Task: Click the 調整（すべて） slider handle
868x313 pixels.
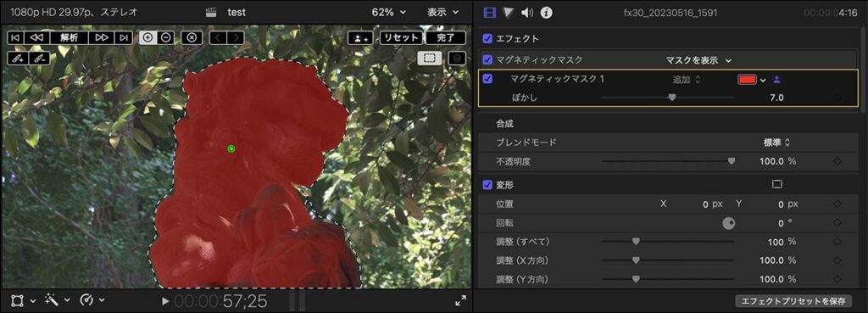Action: [636, 242]
